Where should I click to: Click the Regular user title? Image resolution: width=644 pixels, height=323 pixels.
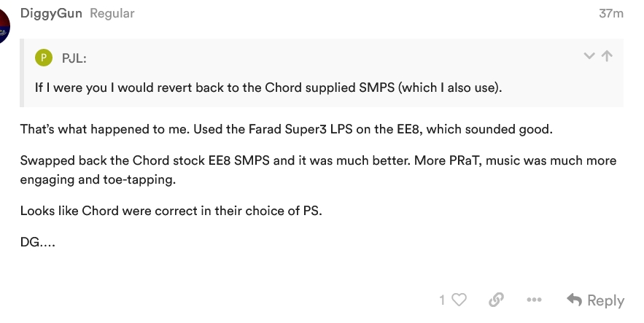coord(112,13)
